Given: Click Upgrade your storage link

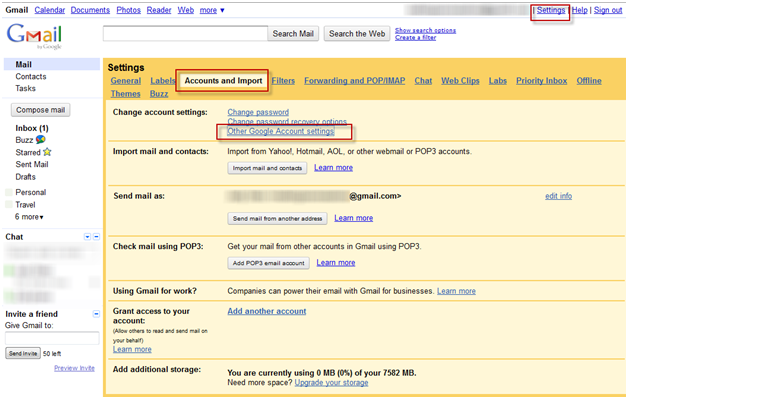Looking at the screenshot, I should coord(331,383).
